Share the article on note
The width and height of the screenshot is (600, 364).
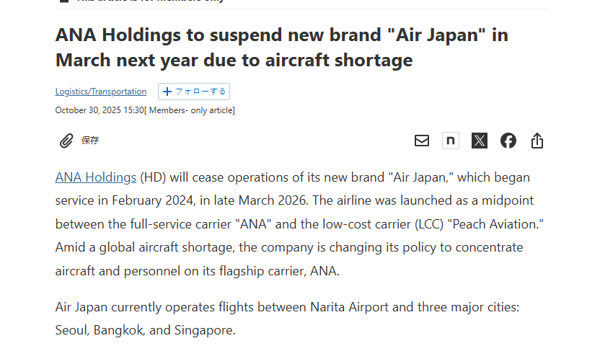point(451,141)
